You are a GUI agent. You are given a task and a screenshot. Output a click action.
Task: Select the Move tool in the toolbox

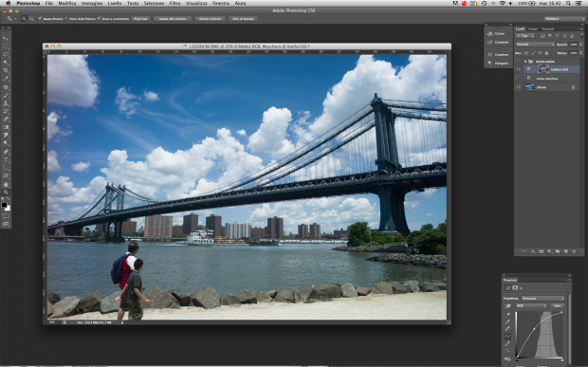6,38
